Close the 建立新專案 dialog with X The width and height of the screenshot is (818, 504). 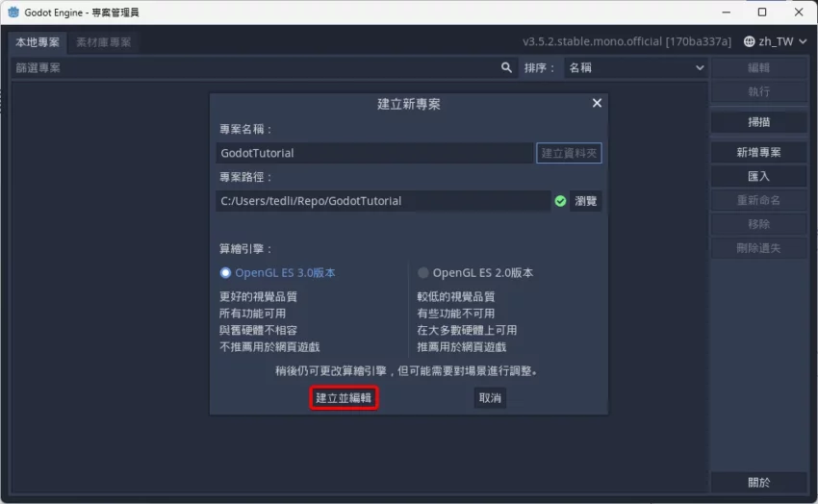tap(597, 103)
